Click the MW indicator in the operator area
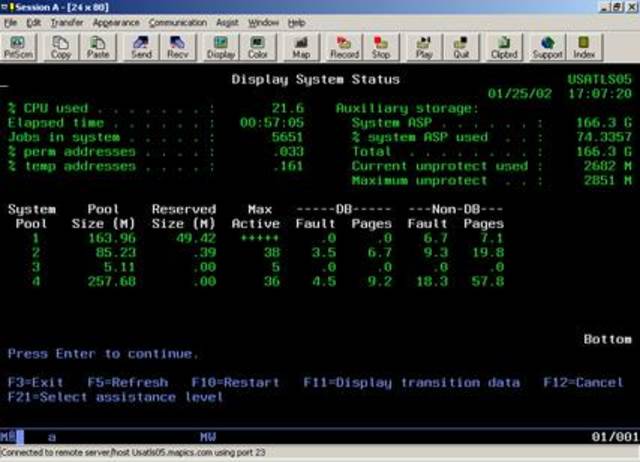The width and height of the screenshot is (640, 462). [x=208, y=437]
